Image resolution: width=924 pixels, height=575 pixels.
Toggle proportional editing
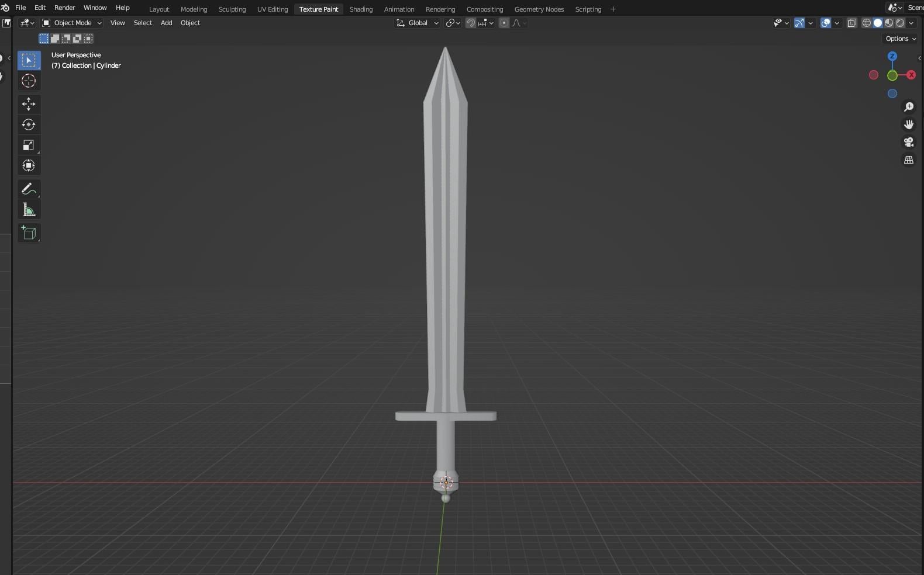(x=504, y=23)
